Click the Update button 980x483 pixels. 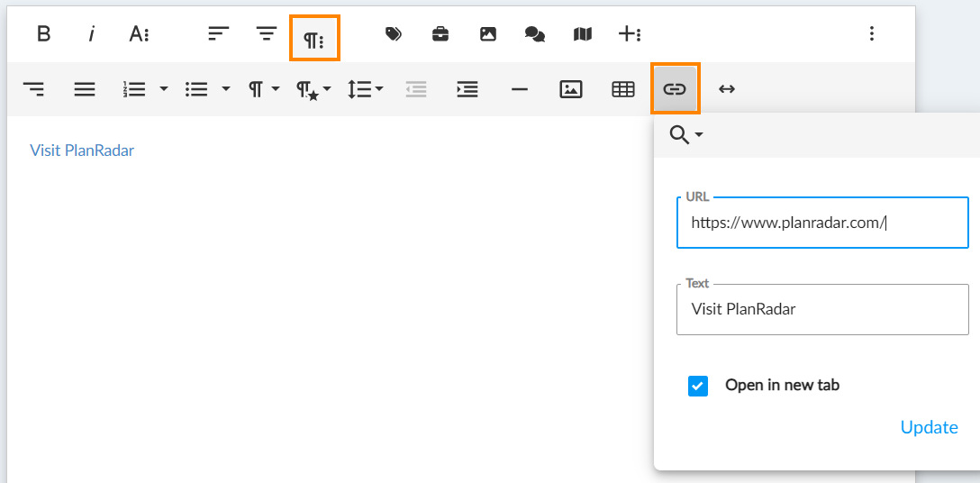(x=929, y=427)
